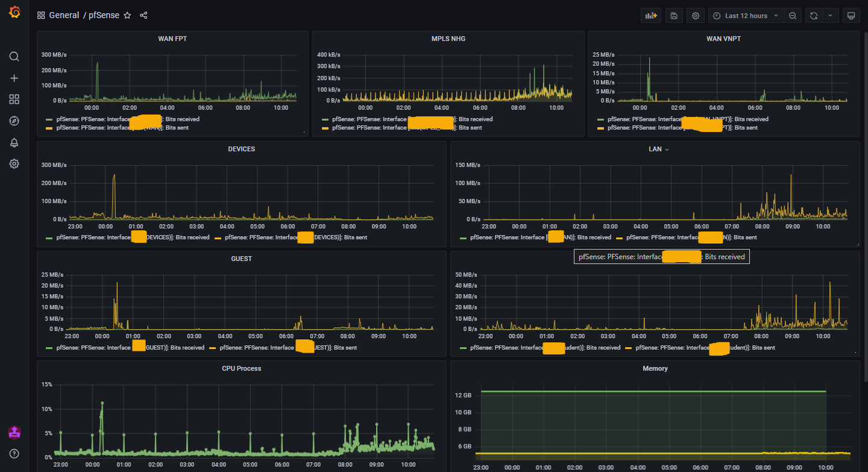Click the Create plus icon in sidebar

(x=14, y=78)
